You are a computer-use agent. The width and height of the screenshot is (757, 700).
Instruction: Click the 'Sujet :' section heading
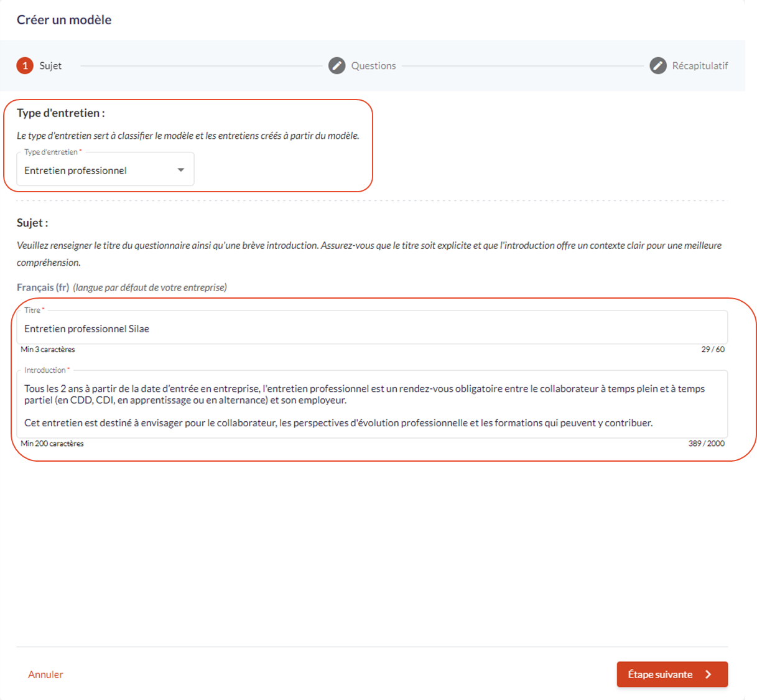click(x=32, y=223)
